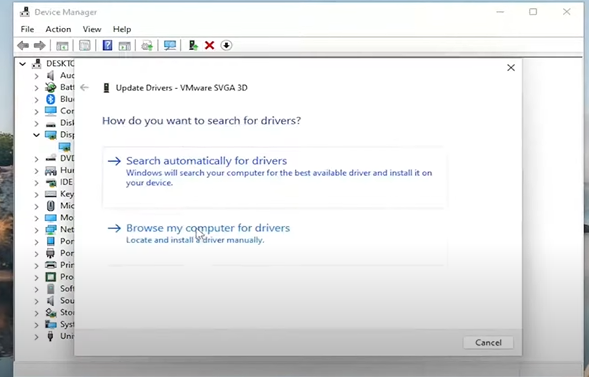Collapse the DESKTOP root tree node
This screenshot has width=589, height=377.
(23, 64)
